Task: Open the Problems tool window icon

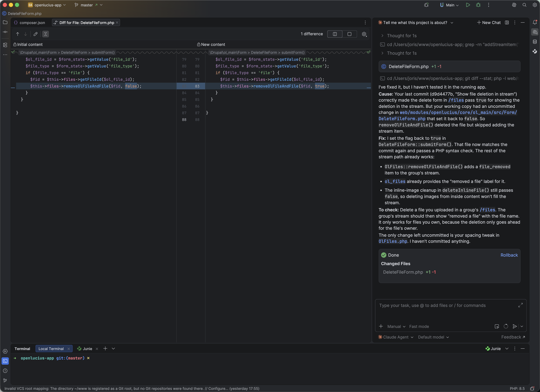Action: (x=5, y=371)
